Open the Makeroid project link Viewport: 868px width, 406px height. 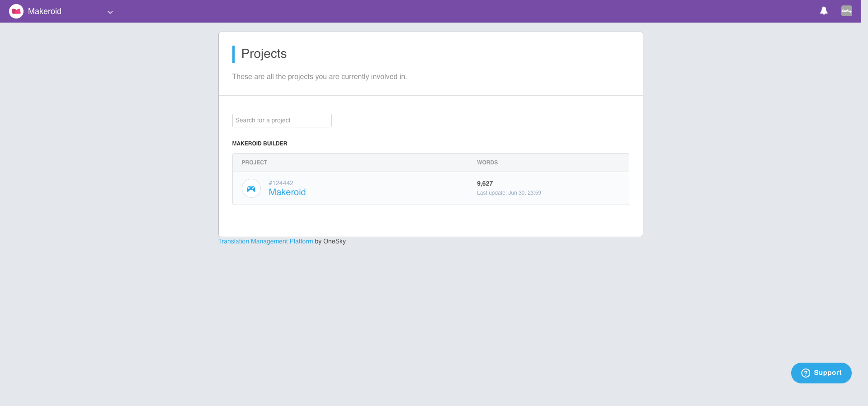tap(287, 192)
